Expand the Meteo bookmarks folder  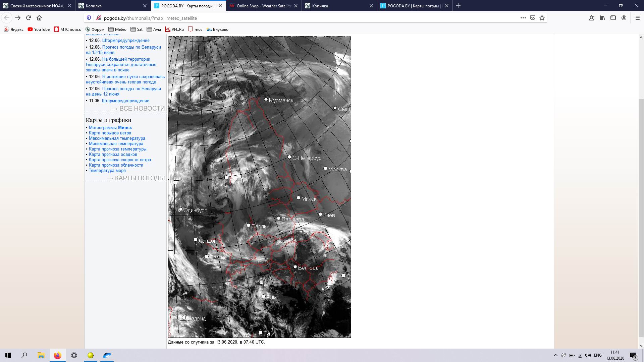click(117, 29)
